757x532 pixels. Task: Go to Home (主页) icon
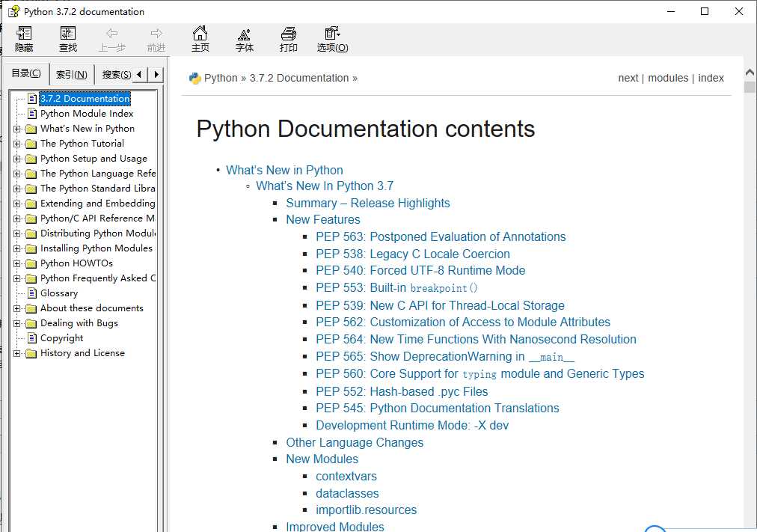tap(200, 34)
